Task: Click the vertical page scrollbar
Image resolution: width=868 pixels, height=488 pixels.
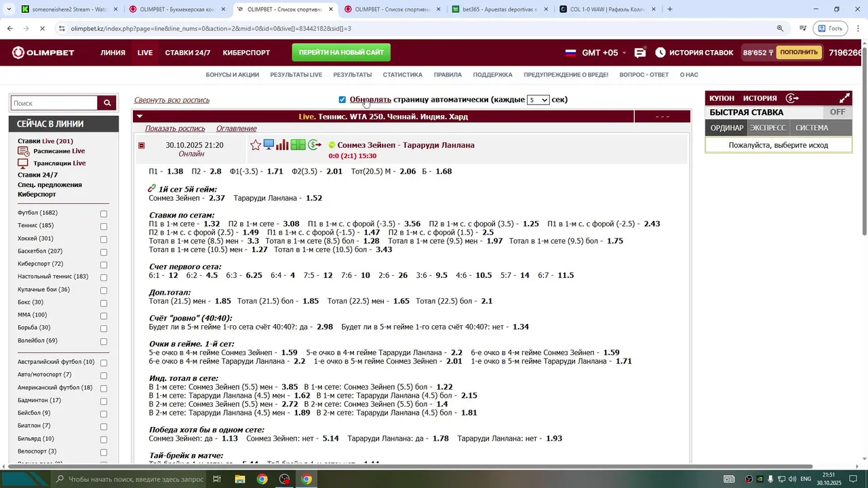Action: (864, 142)
